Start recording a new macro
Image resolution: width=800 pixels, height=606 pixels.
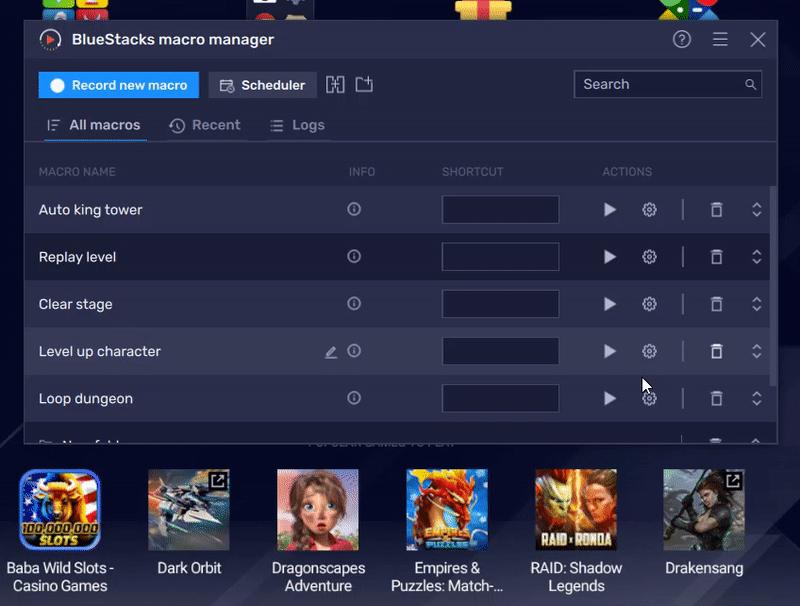(118, 85)
